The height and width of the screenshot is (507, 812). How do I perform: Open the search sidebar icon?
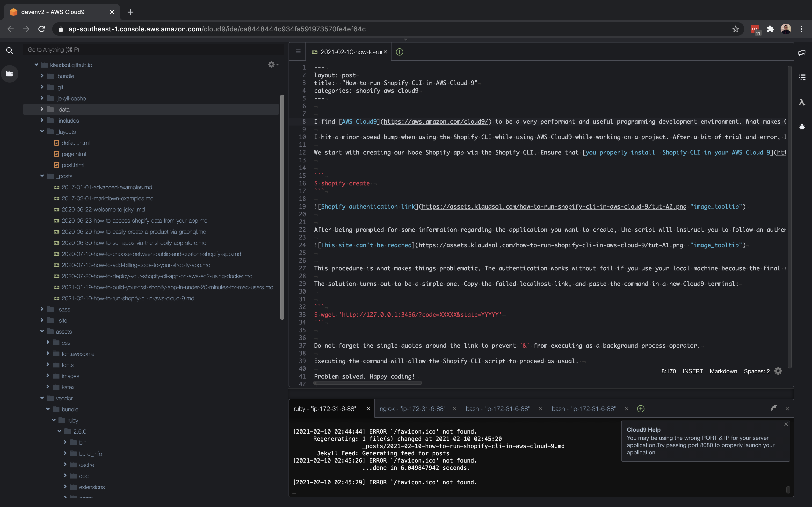coord(9,50)
